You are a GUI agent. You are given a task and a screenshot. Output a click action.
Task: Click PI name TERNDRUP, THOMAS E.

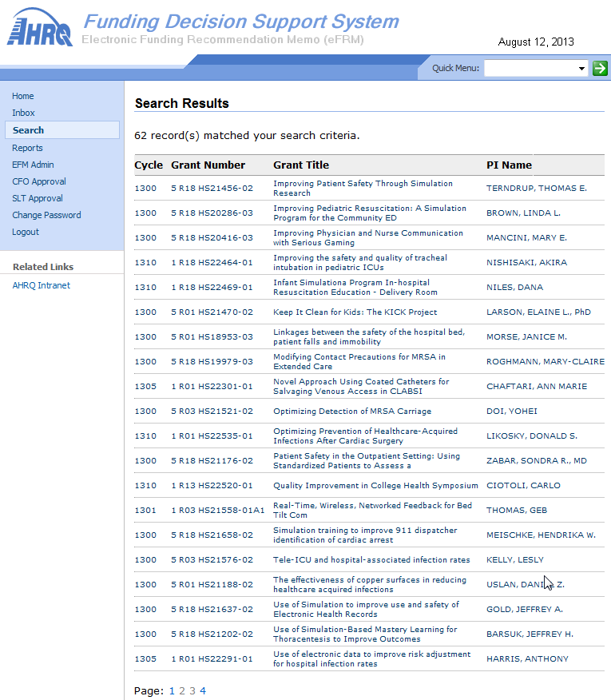tap(537, 189)
